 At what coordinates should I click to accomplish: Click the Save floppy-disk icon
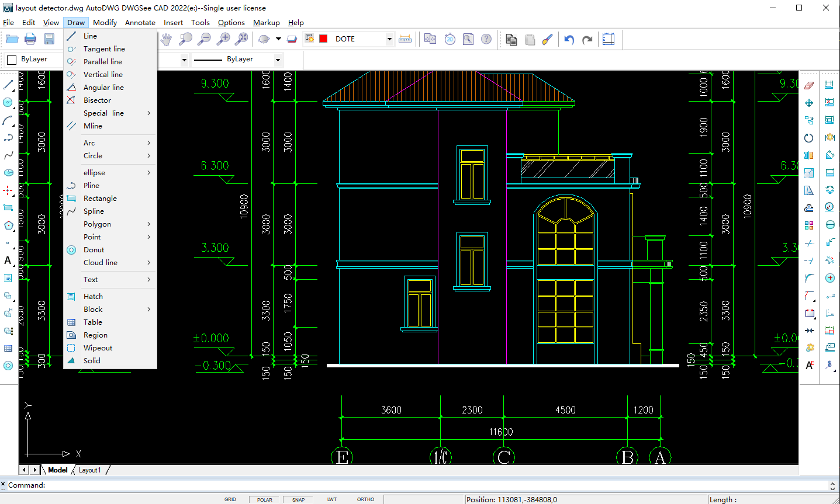pyautogui.click(x=49, y=39)
